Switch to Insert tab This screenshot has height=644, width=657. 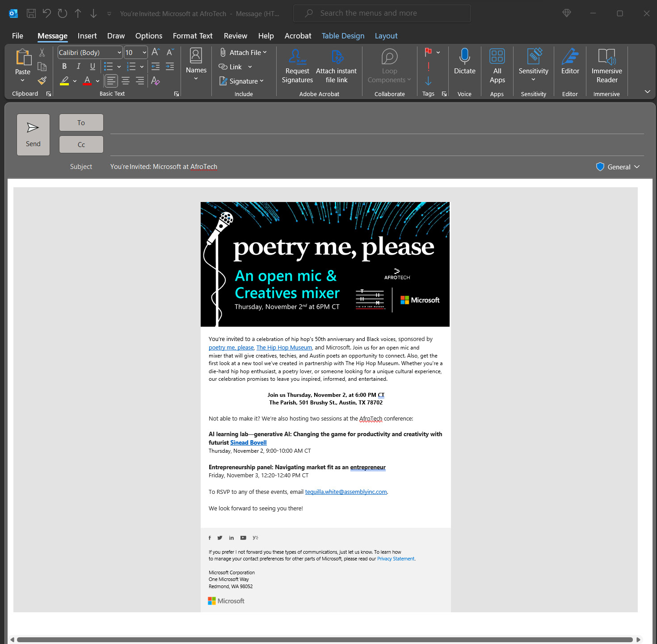87,36
